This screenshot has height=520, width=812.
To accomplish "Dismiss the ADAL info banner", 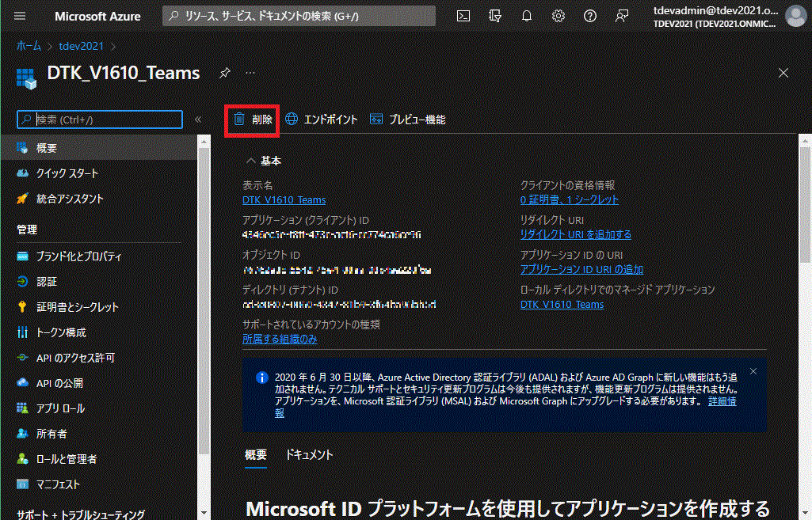I will 753,371.
